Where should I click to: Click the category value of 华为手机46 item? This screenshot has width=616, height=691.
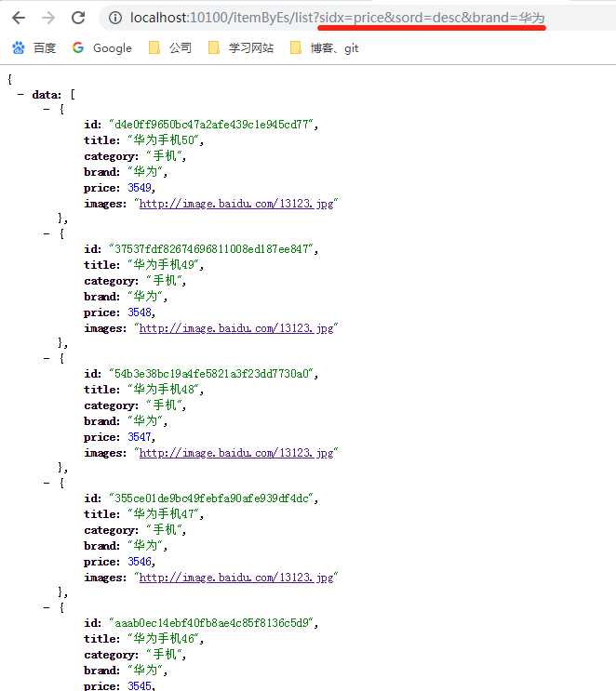[x=165, y=655]
